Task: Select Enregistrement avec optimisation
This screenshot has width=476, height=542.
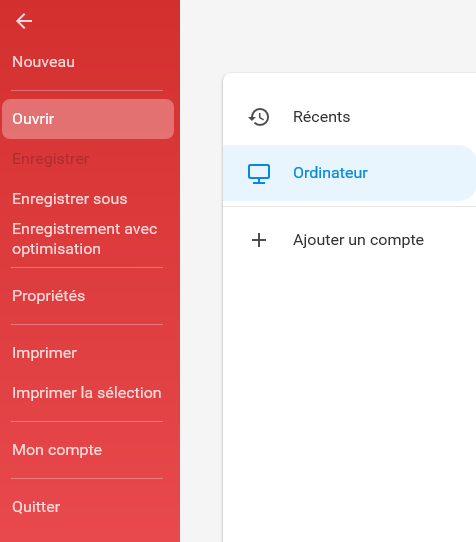Action: point(85,239)
